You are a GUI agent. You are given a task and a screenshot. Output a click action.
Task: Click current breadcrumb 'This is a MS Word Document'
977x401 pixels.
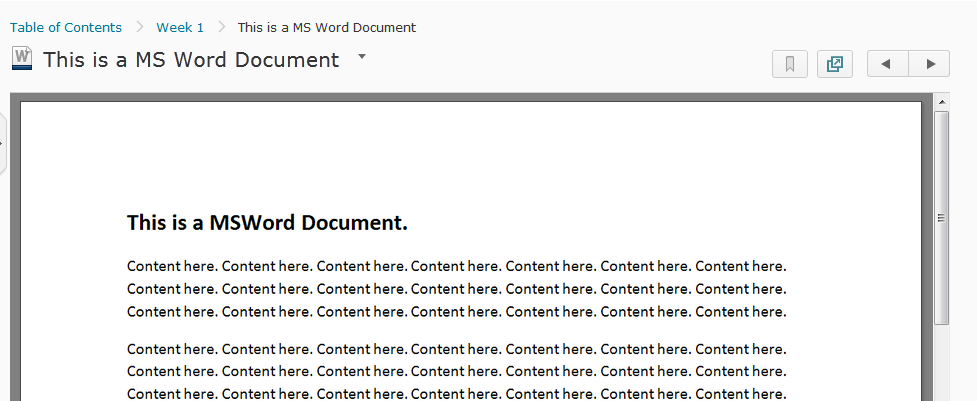[326, 27]
